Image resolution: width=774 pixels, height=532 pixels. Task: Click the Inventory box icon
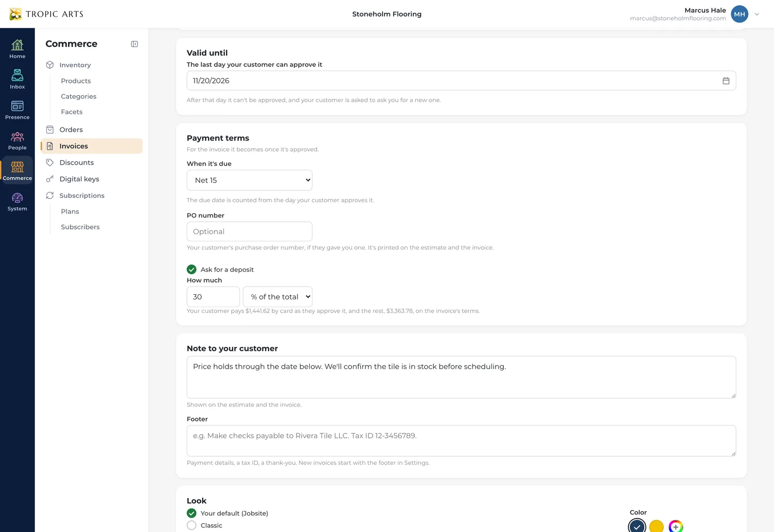(x=50, y=65)
